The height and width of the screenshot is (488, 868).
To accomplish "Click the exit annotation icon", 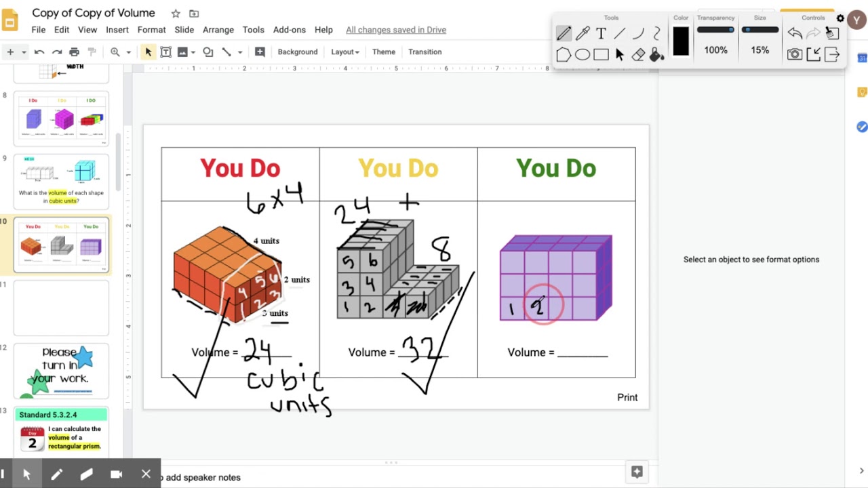I will click(832, 54).
